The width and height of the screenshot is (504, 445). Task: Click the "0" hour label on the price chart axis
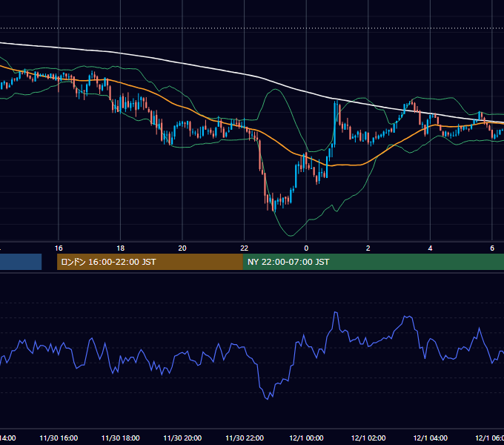click(x=306, y=248)
